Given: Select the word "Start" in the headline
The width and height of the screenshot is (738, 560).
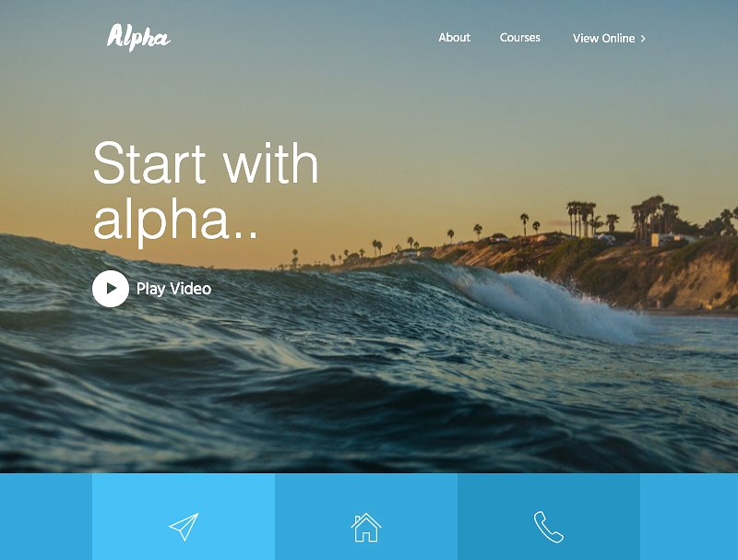Looking at the screenshot, I should click(149, 162).
